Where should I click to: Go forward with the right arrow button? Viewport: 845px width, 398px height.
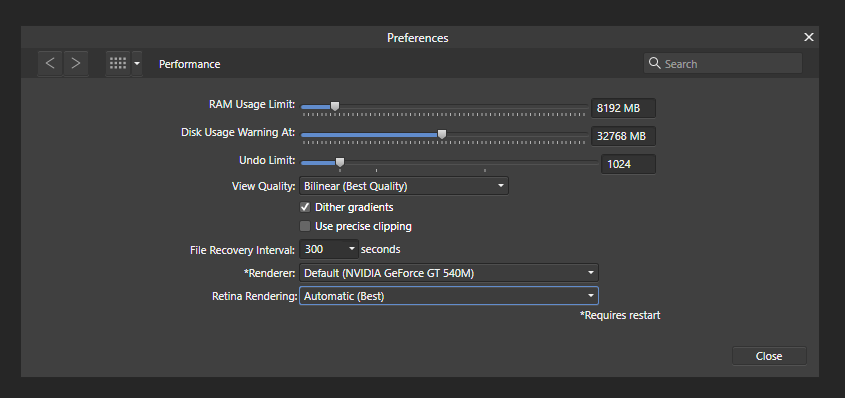(x=76, y=64)
